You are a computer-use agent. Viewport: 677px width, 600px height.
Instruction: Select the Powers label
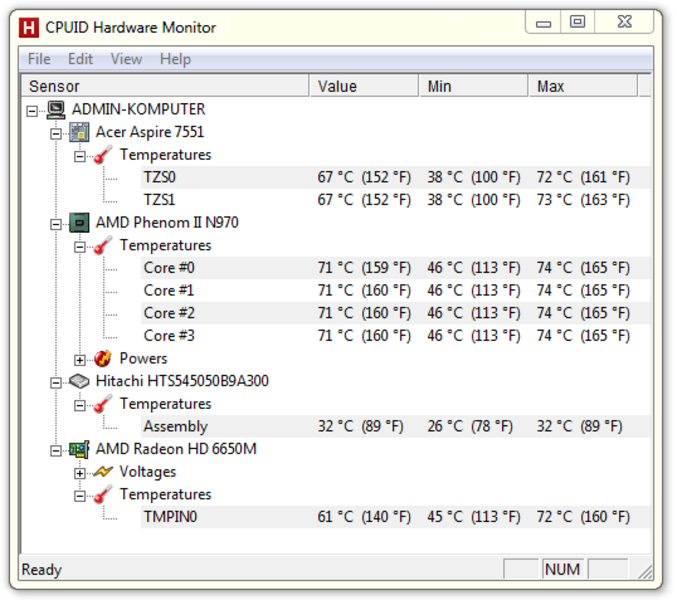click(x=143, y=358)
